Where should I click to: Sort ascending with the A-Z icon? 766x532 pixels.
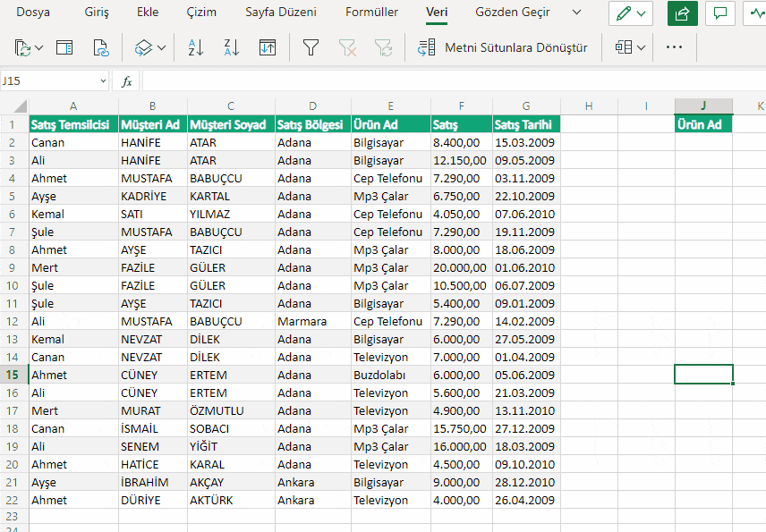coord(195,47)
